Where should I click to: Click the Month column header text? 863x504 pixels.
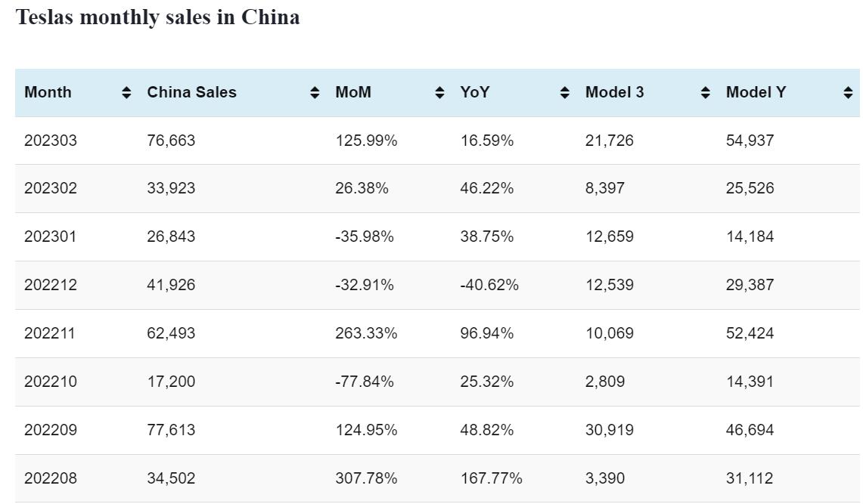48,92
